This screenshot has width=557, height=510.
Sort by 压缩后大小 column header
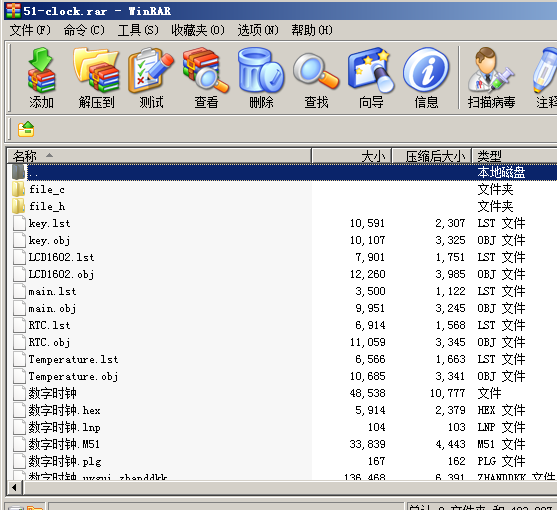coord(432,156)
